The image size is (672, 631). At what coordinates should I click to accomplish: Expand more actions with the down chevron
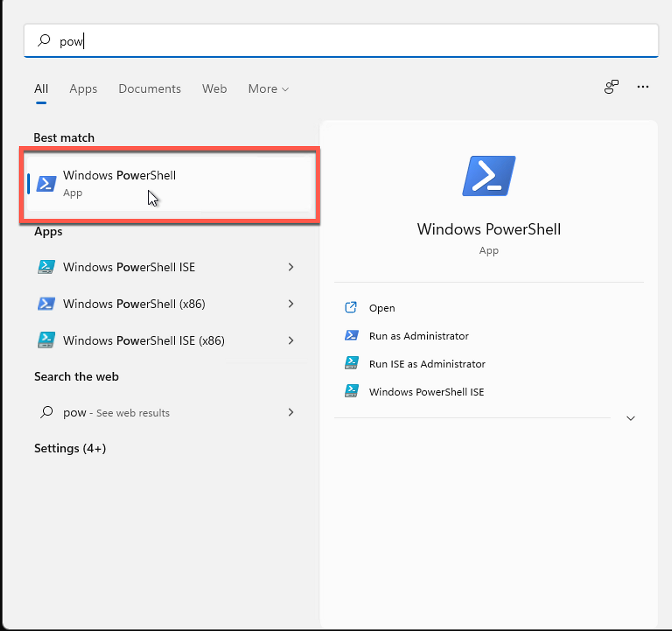(630, 418)
